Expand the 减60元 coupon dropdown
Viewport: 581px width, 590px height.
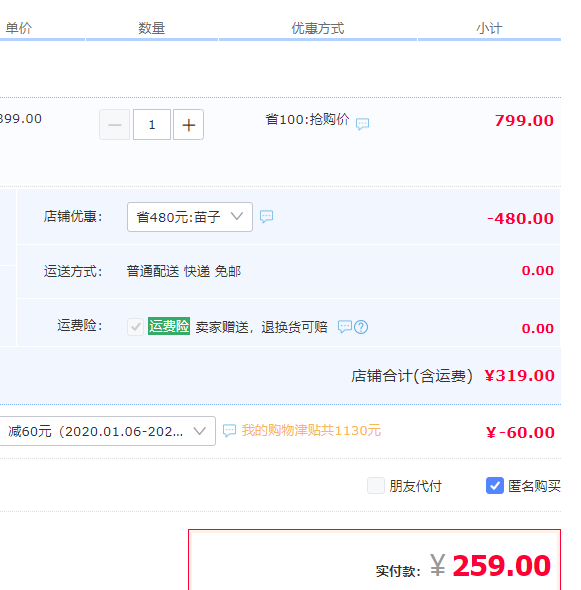[106, 431]
